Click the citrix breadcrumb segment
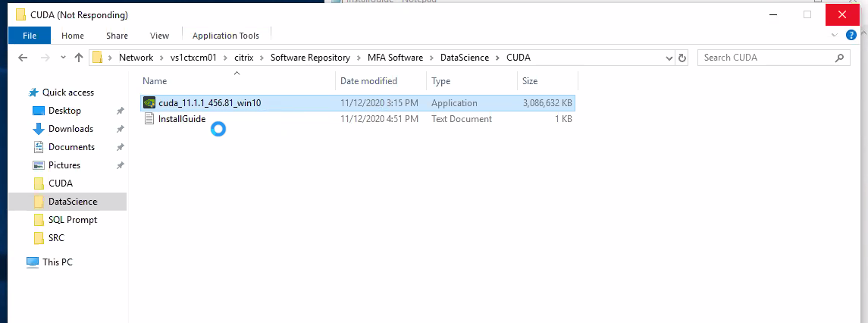The width and height of the screenshot is (868, 323). pos(243,58)
